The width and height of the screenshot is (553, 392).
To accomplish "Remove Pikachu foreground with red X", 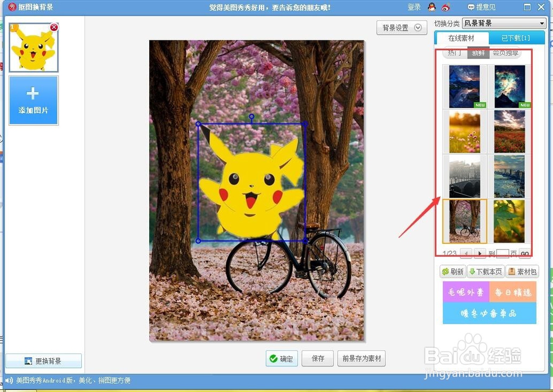I will coord(54,27).
